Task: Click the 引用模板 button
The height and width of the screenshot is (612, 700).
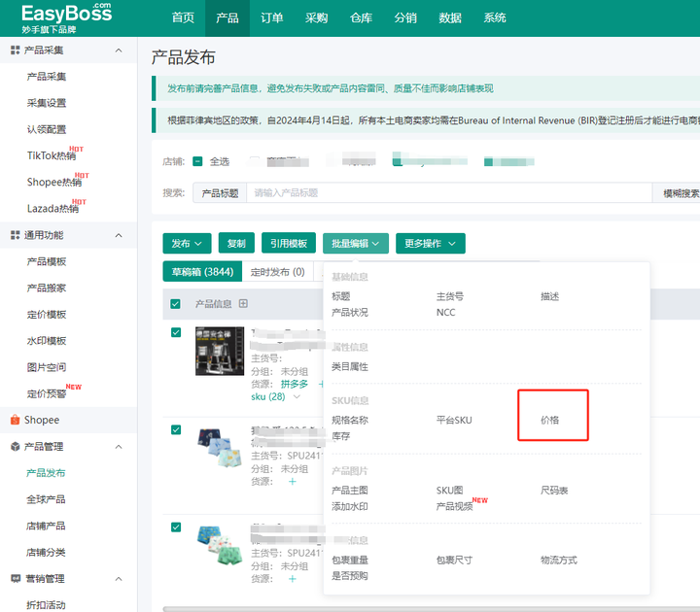Action: point(288,243)
